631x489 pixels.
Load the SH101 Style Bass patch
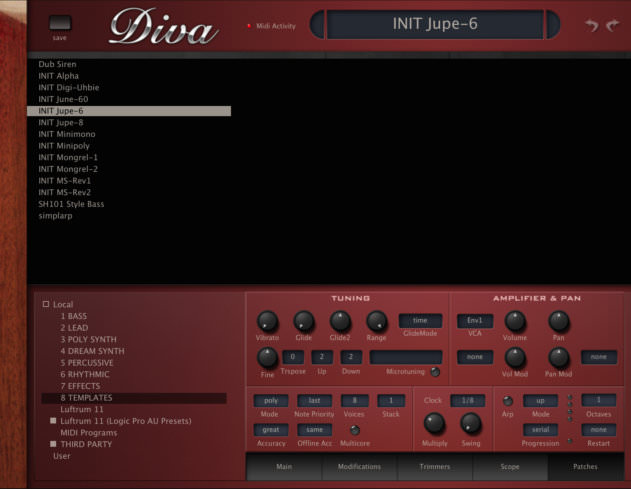coord(71,204)
